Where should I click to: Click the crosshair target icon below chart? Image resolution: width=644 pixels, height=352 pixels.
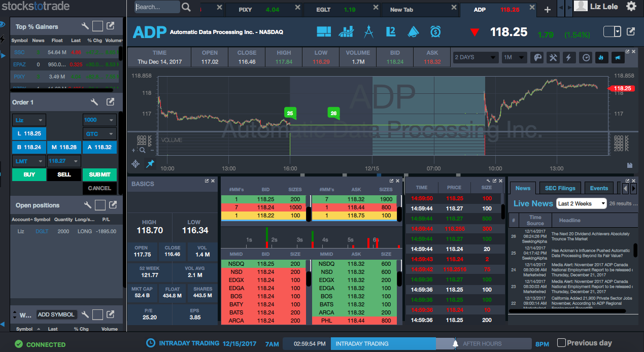click(x=135, y=164)
